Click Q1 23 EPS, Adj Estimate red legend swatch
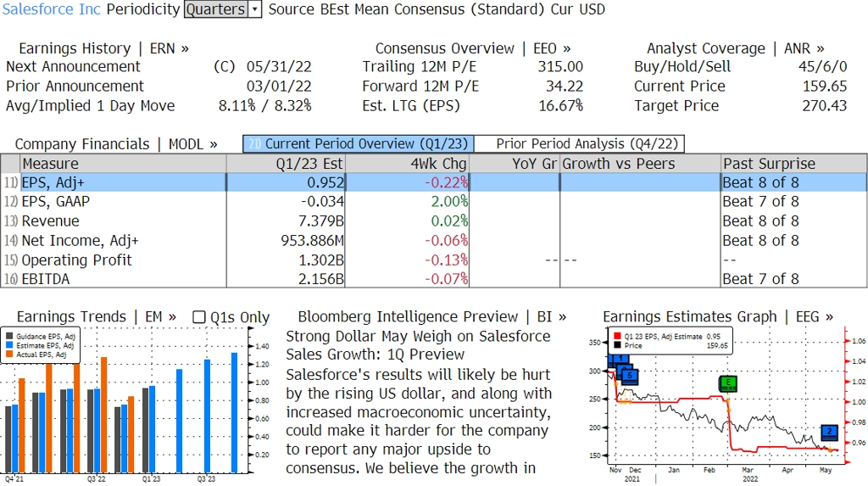 pos(617,337)
